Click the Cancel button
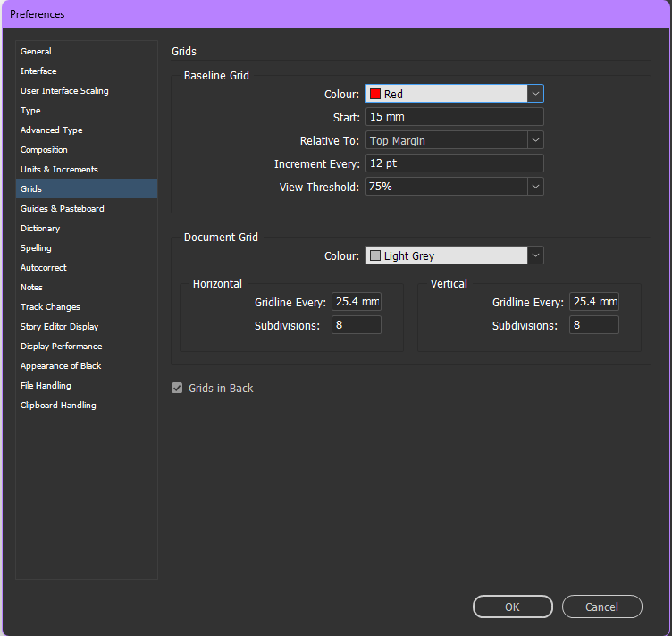672x636 pixels. point(601,607)
